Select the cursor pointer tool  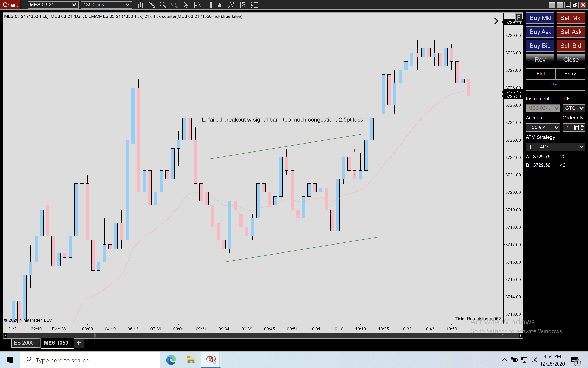tap(186, 5)
